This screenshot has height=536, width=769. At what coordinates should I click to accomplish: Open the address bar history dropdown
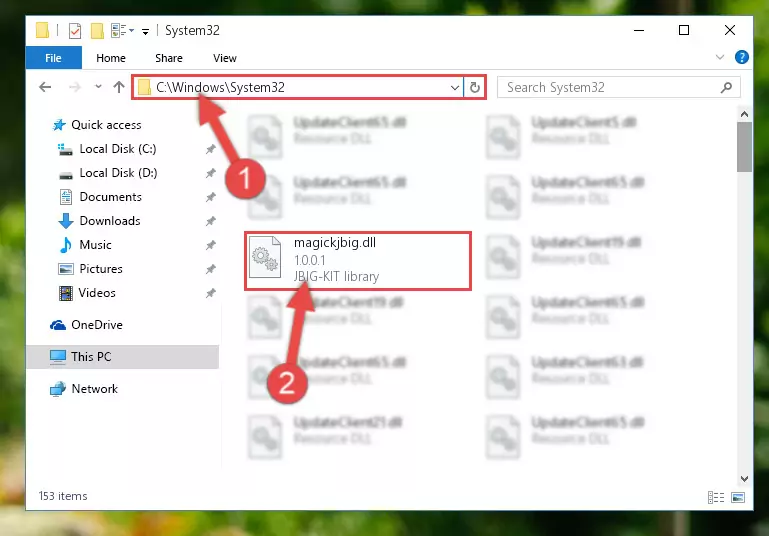455,88
